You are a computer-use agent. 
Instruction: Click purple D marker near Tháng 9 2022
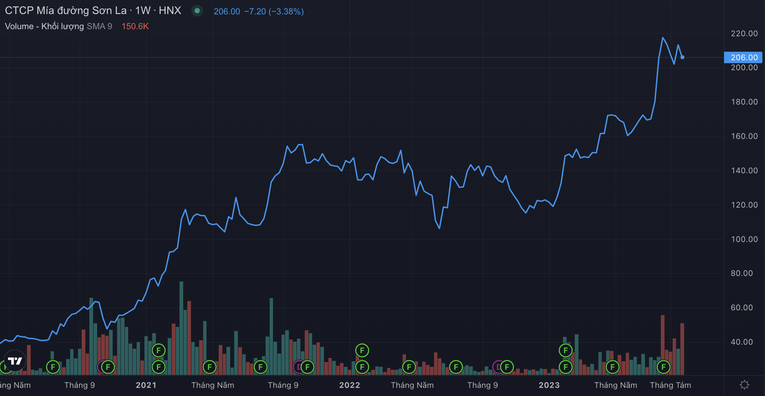coord(497,367)
